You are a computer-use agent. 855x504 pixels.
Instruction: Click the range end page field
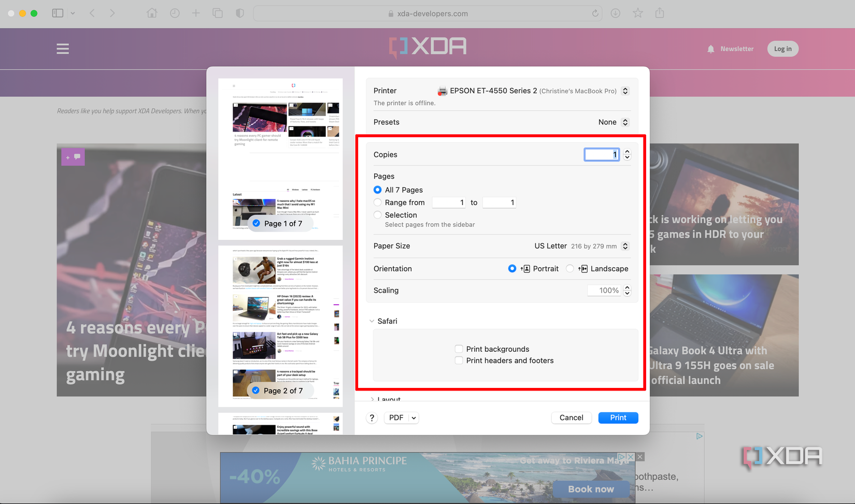click(498, 203)
